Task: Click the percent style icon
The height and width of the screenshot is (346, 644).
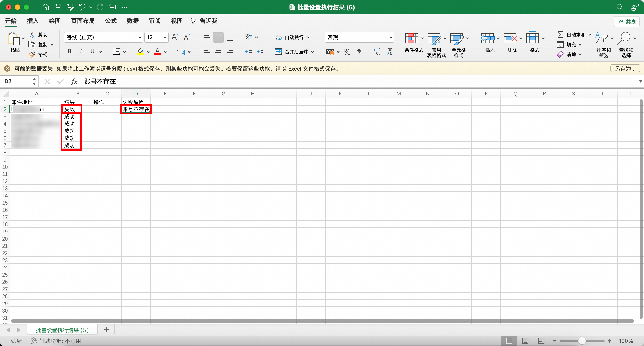Action: tap(347, 52)
